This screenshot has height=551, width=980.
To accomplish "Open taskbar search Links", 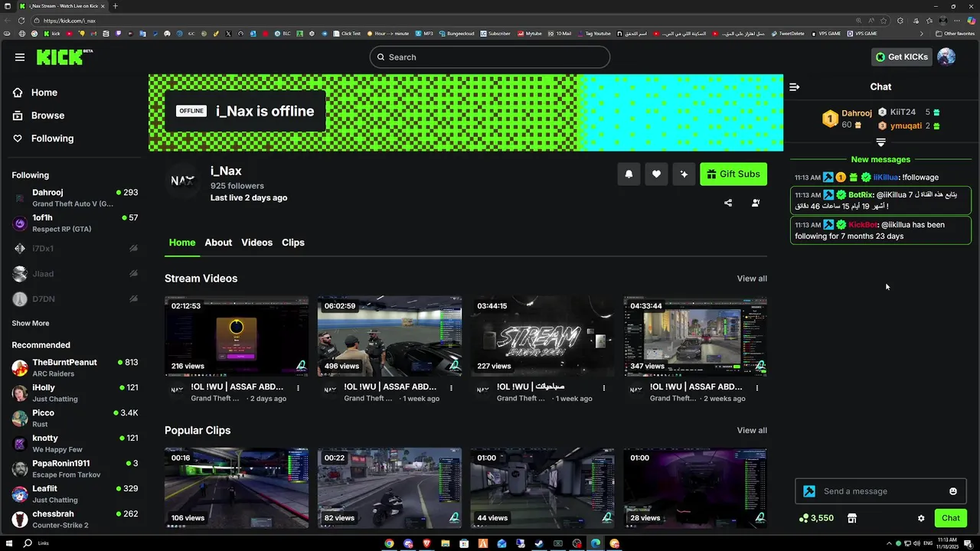I will point(35,543).
